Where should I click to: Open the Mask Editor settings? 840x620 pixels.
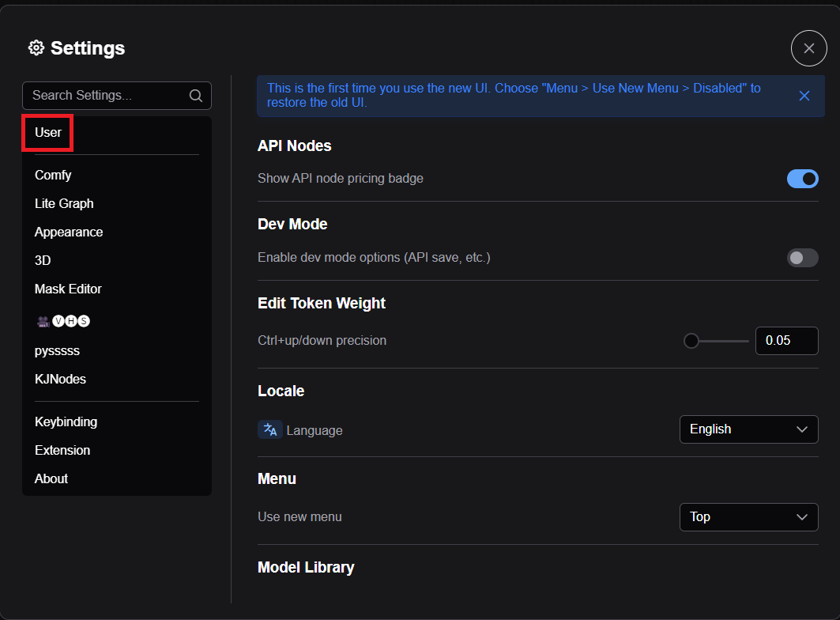point(68,289)
